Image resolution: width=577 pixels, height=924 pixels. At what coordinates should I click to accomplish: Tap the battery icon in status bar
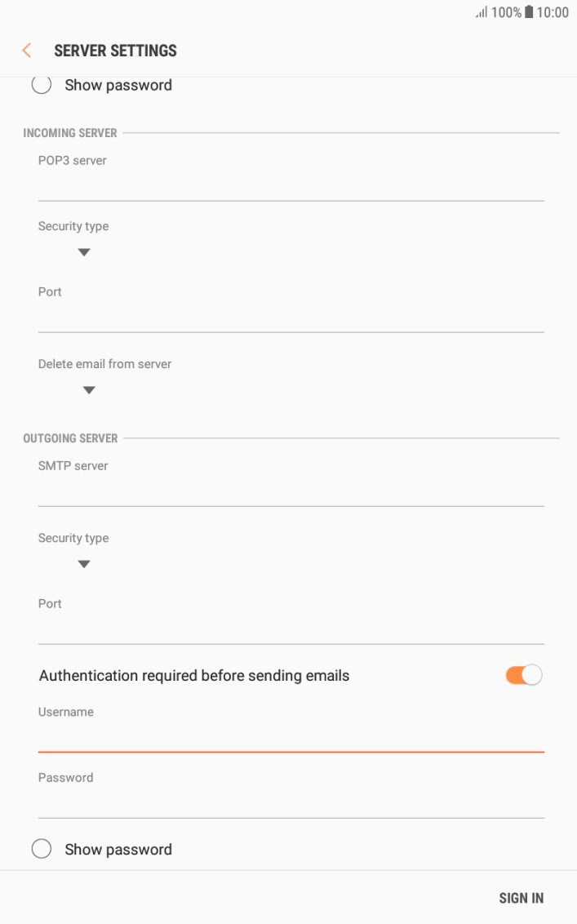529,13
